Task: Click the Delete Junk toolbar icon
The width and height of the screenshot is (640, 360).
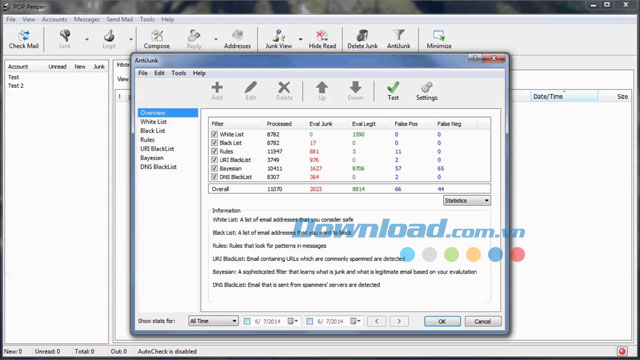Action: [x=362, y=36]
